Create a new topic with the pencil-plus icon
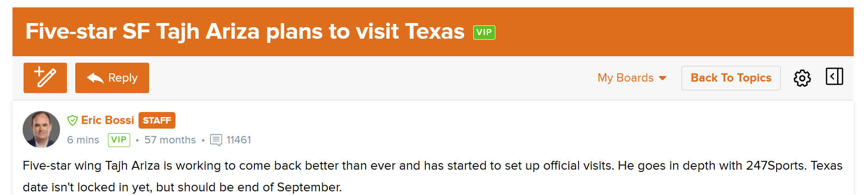This screenshot has width=868, height=195. pyautogui.click(x=45, y=78)
